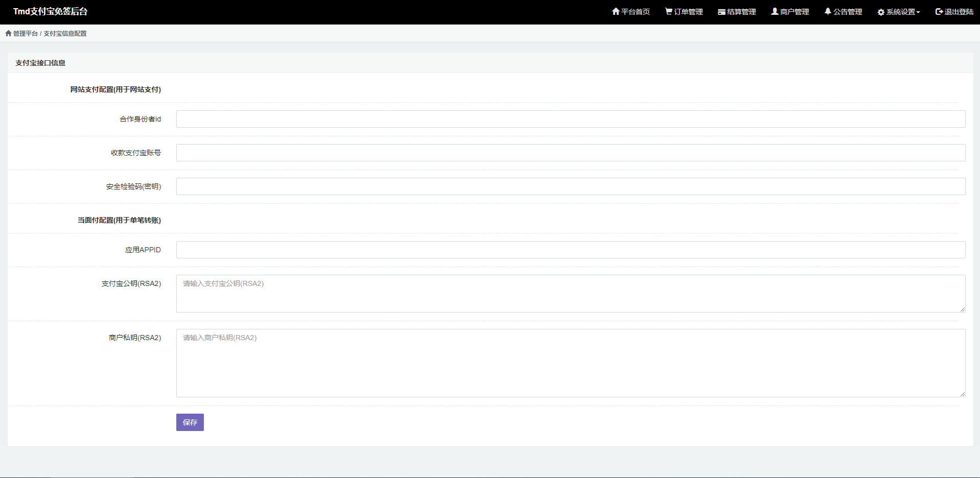Grab the resize handle of 商户私钥 textarea
980x478 pixels.
click(x=962, y=394)
